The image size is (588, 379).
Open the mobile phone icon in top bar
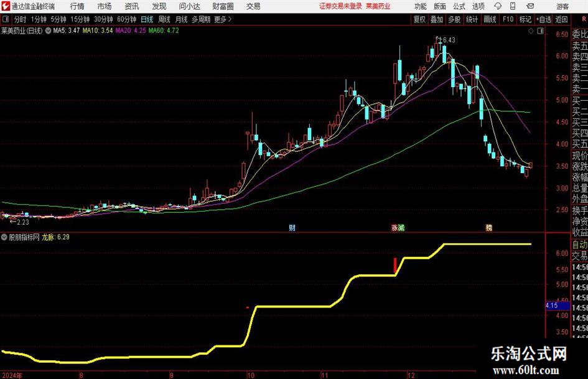coord(513,6)
